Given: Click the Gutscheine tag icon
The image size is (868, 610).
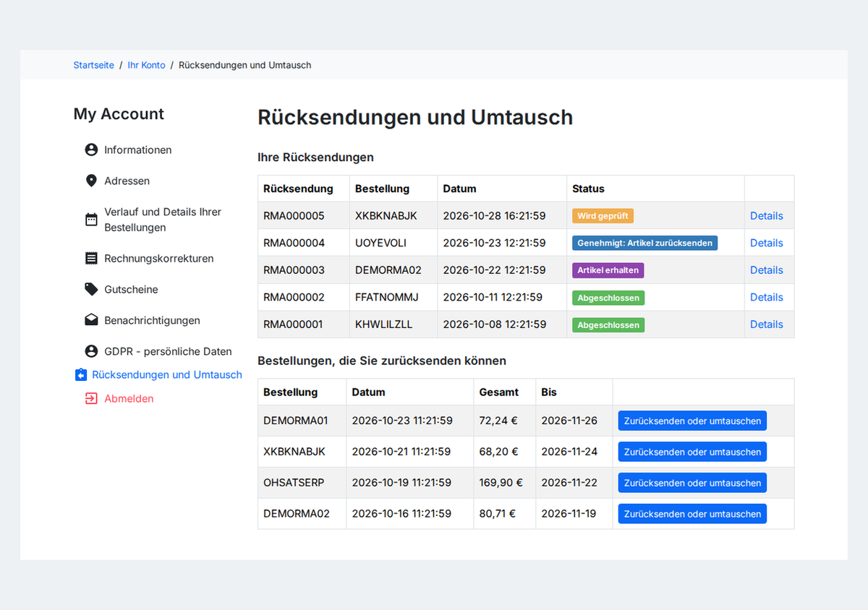Looking at the screenshot, I should pyautogui.click(x=91, y=289).
